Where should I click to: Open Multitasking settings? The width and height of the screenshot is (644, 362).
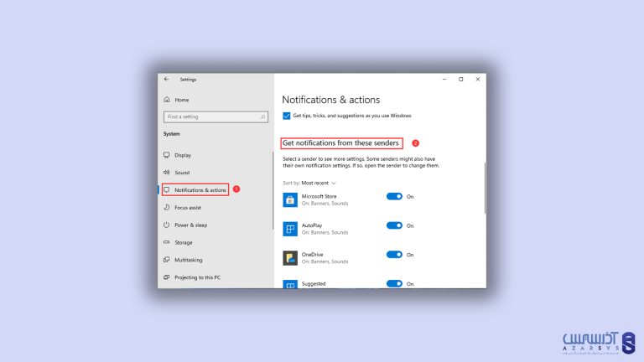188,260
